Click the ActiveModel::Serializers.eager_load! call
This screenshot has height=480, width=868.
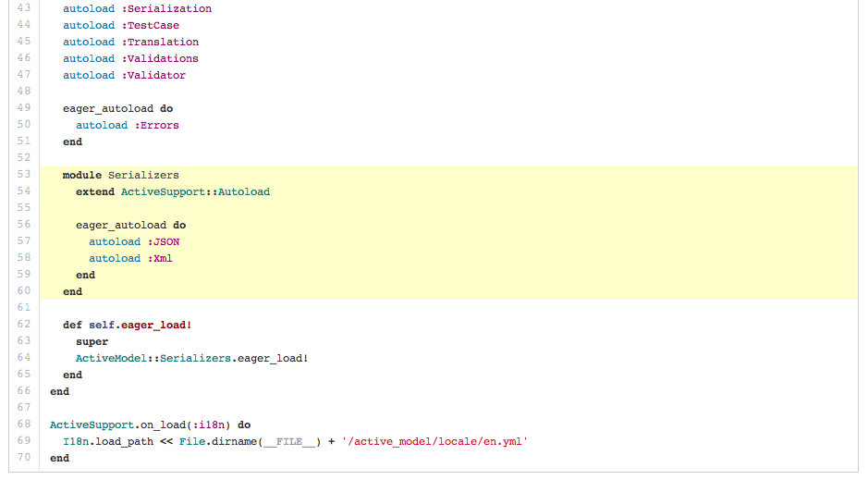[x=191, y=358]
